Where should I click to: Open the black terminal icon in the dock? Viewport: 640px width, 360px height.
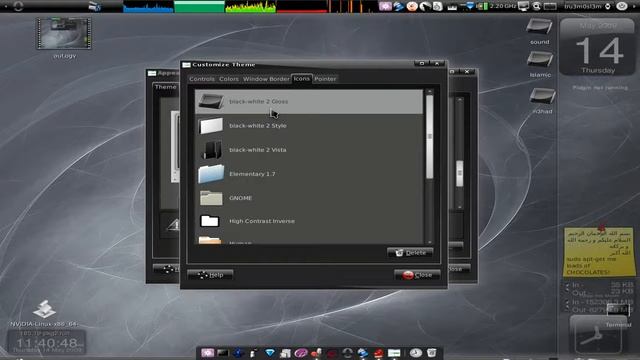tap(223, 353)
